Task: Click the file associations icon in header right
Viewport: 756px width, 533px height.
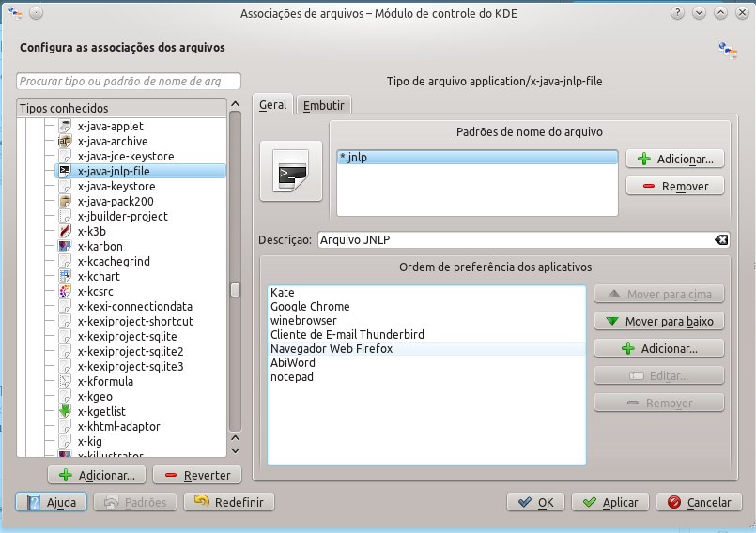Action: [728, 50]
